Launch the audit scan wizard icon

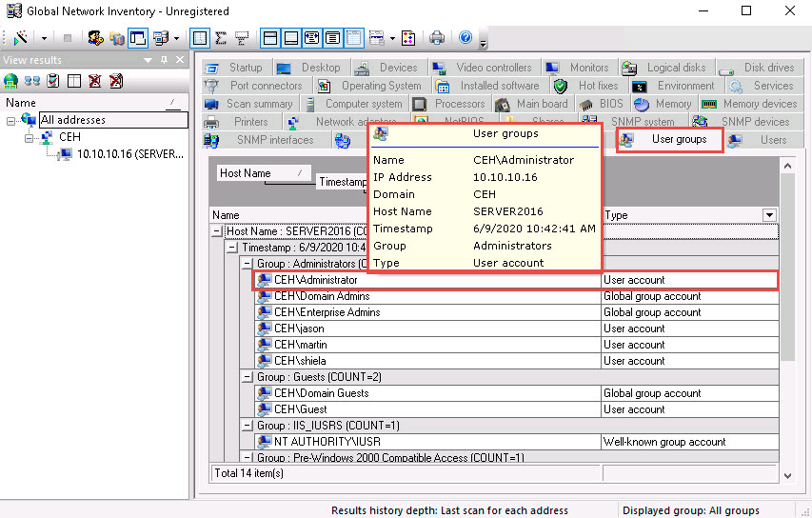[21, 38]
